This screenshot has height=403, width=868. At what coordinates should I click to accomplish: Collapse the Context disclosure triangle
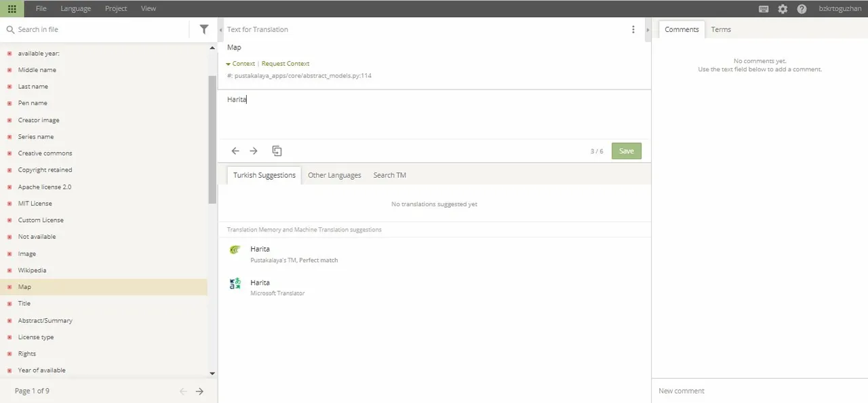click(229, 64)
